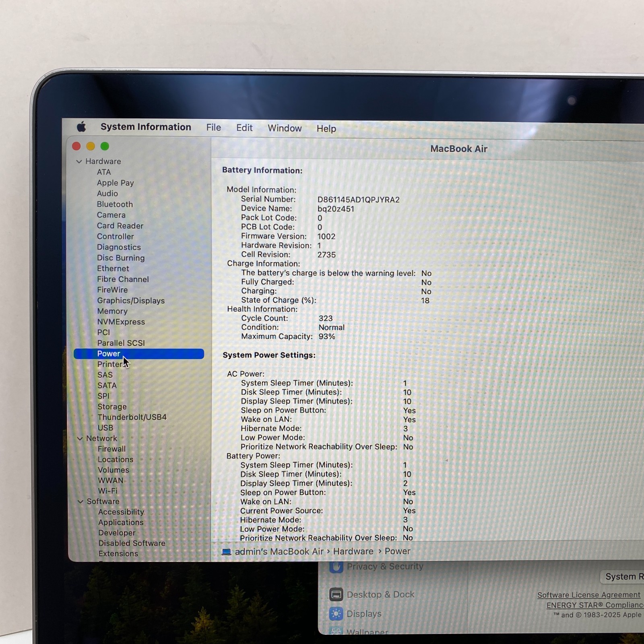Select Applications under Software

click(x=121, y=522)
